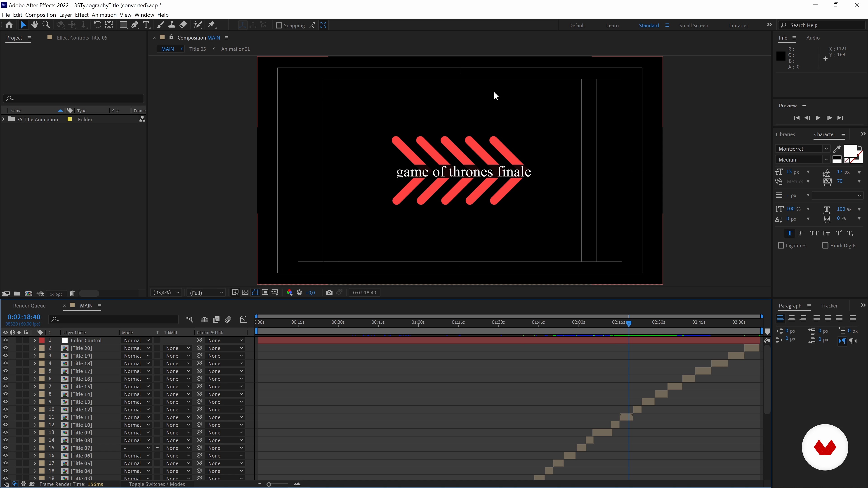Open the Animation menu
Image resolution: width=868 pixels, height=488 pixels.
104,15
